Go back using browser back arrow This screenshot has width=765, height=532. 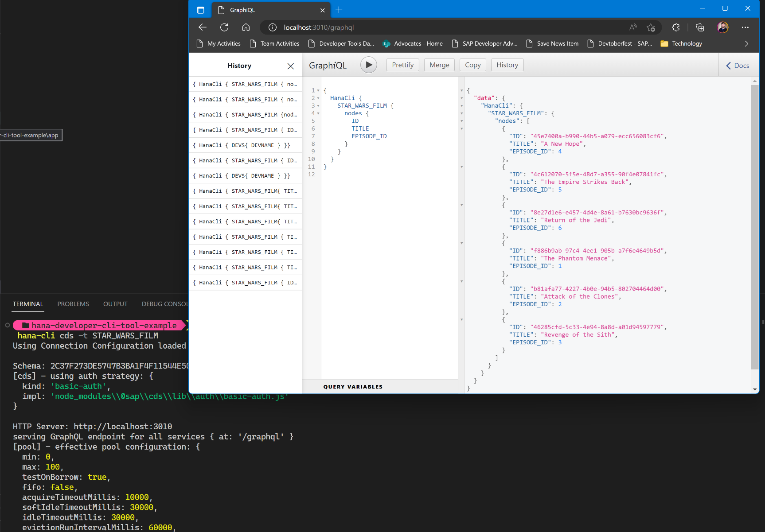pos(203,27)
